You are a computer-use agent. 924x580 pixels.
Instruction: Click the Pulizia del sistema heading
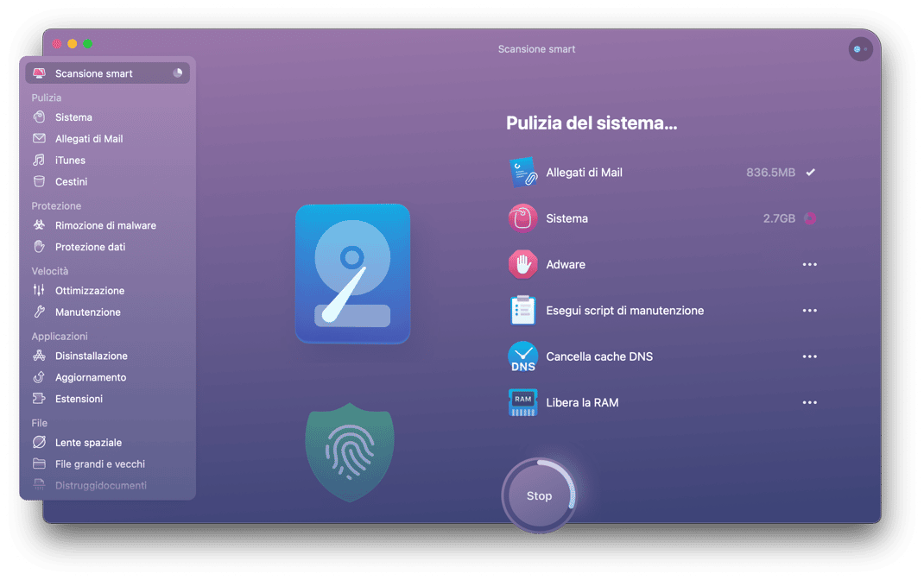(x=592, y=123)
